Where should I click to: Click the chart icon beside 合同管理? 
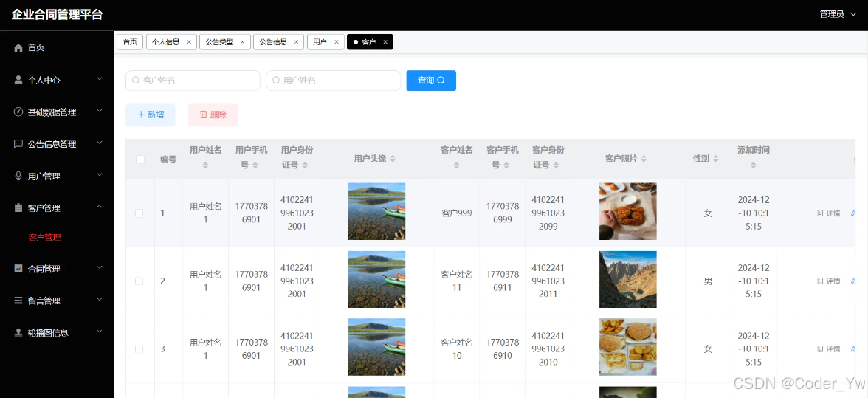coord(18,269)
